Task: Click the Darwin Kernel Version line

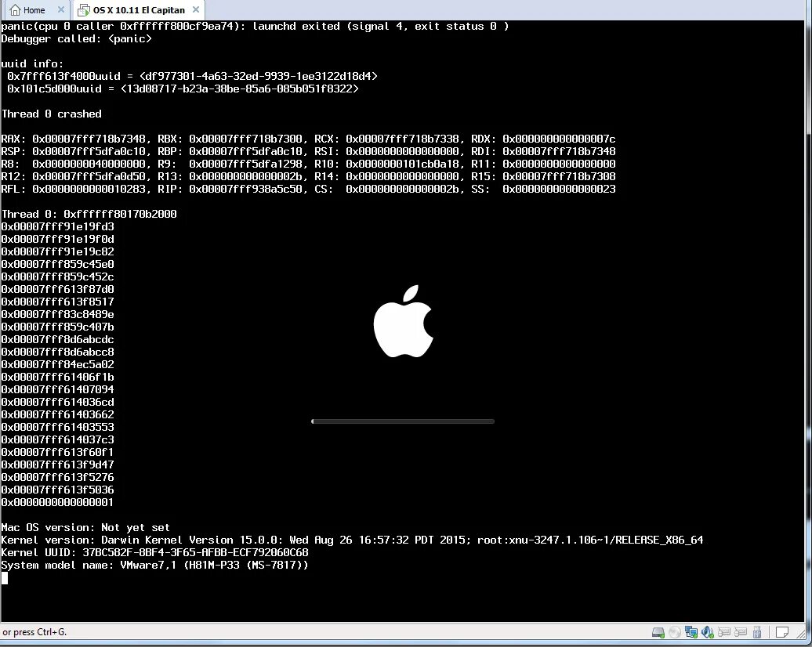Action: [x=352, y=540]
